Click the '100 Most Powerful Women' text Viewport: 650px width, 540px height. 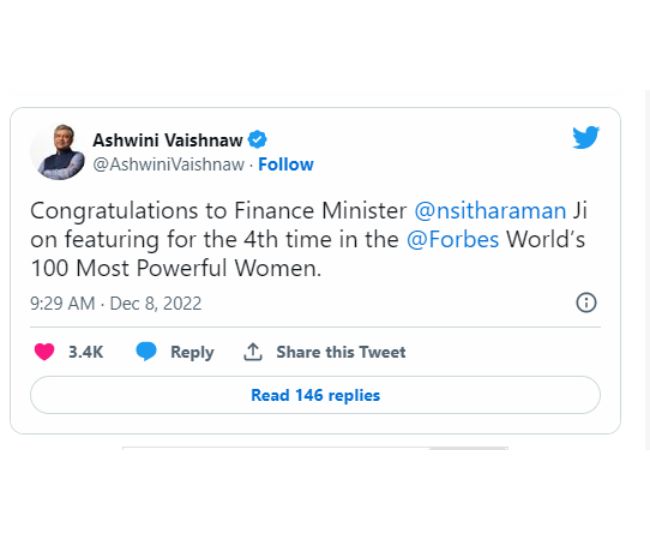174,270
